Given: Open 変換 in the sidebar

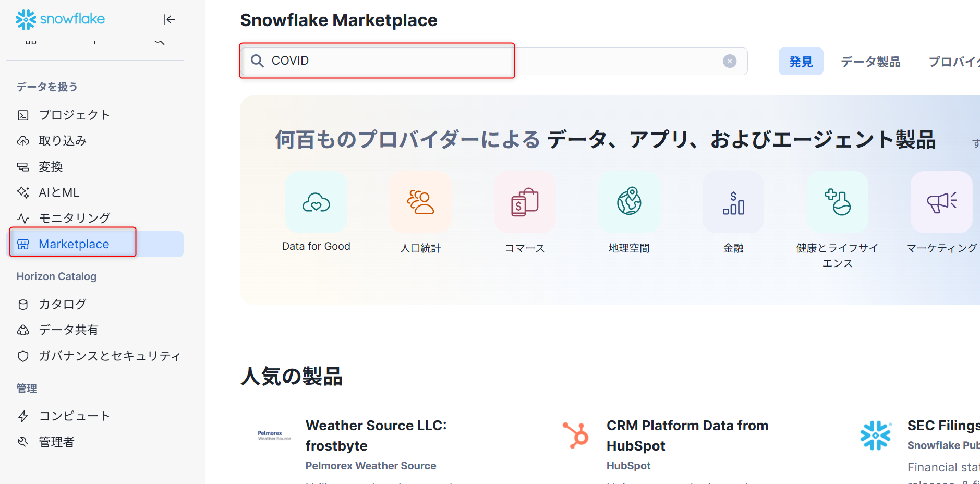Looking at the screenshot, I should [x=94, y=167].
